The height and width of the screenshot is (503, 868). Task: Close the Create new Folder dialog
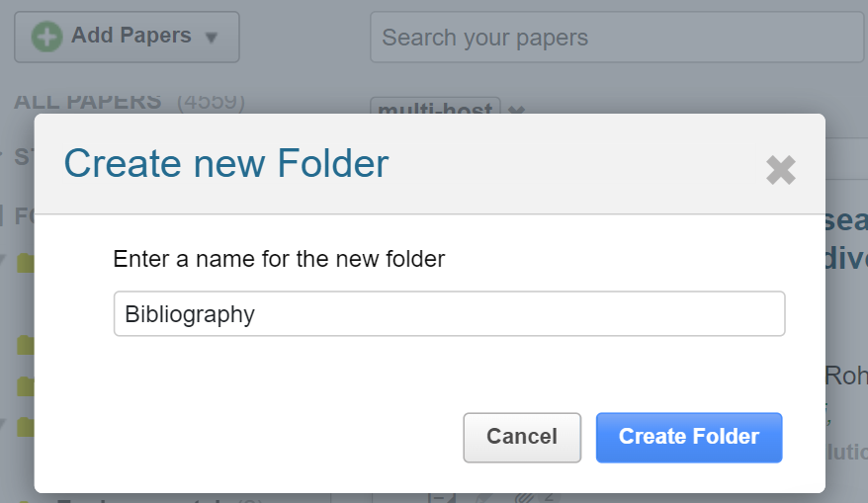(780, 170)
